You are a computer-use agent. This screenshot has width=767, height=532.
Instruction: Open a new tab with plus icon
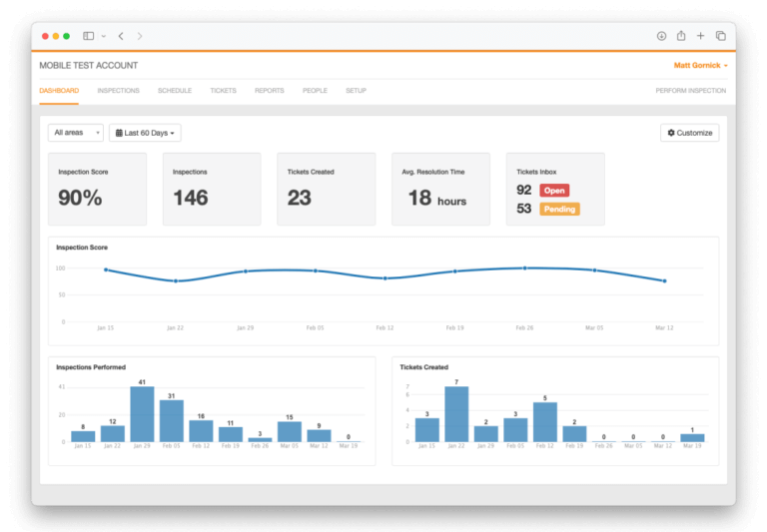pyautogui.click(x=700, y=36)
